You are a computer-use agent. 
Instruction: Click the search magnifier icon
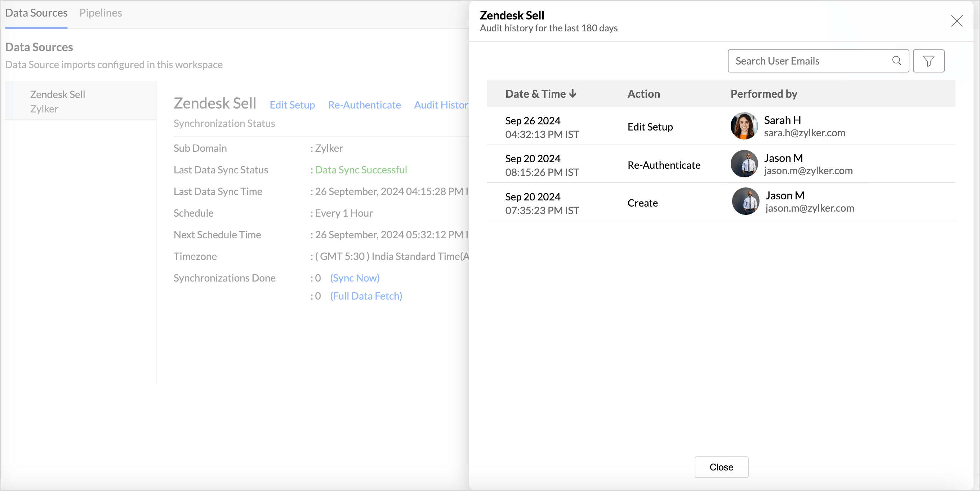pos(896,61)
